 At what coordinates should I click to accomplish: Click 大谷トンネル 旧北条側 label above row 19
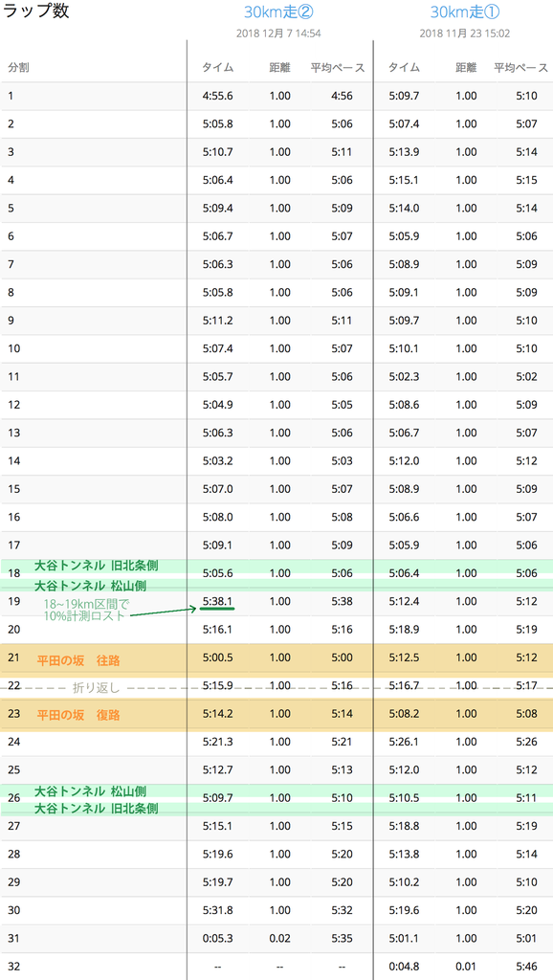coord(97,567)
